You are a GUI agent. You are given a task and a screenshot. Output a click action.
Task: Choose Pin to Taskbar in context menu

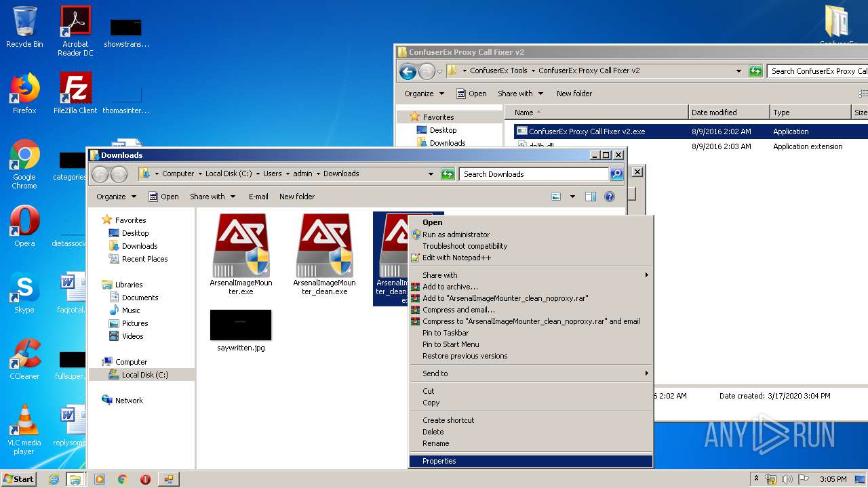pos(531,333)
